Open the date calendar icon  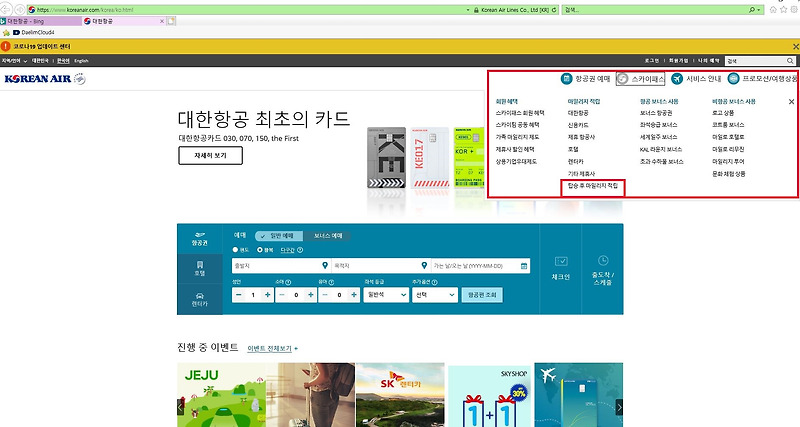point(524,266)
